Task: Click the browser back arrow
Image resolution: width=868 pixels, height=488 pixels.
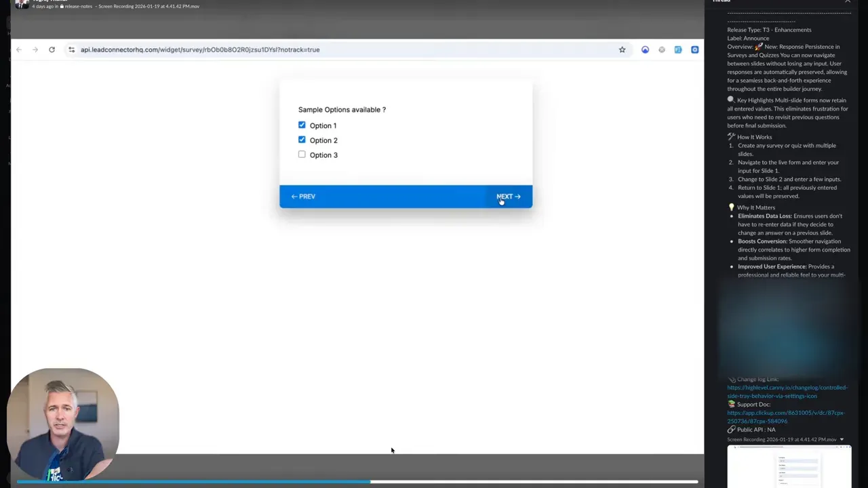Action: point(18,49)
